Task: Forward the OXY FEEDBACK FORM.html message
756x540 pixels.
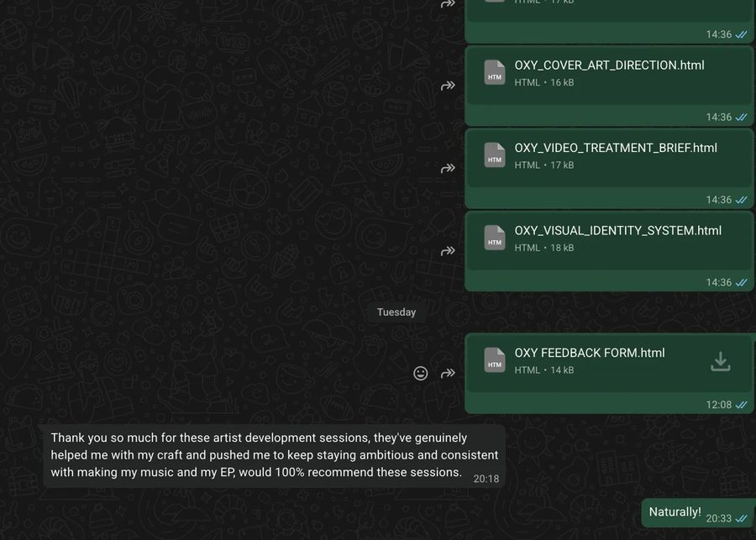Action: 448,373
